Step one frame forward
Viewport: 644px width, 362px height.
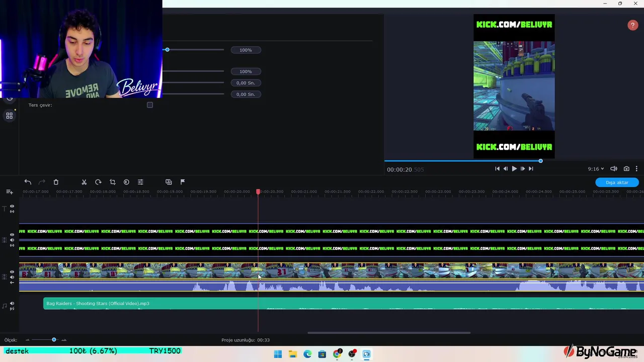point(522,169)
